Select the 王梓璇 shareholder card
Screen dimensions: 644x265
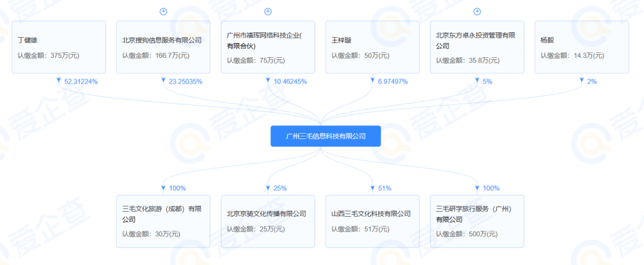pos(372,47)
